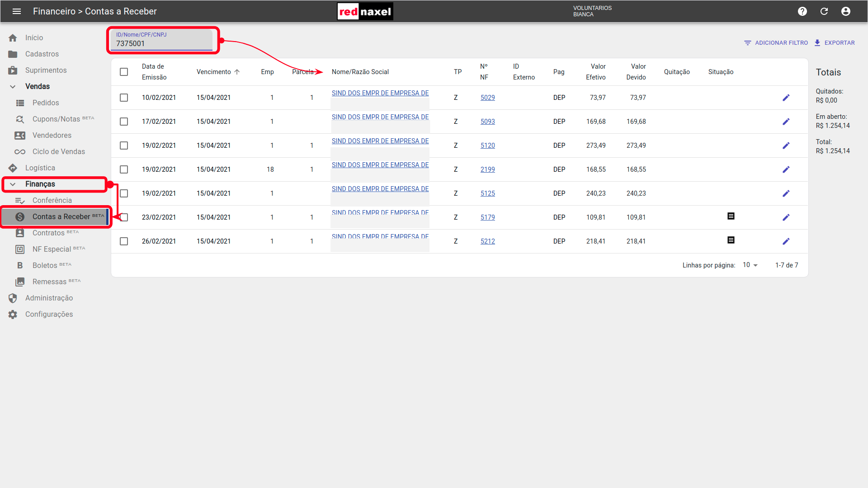The image size is (868, 488).
Task: Check the row dated 10/02/2021
Action: (x=124, y=98)
